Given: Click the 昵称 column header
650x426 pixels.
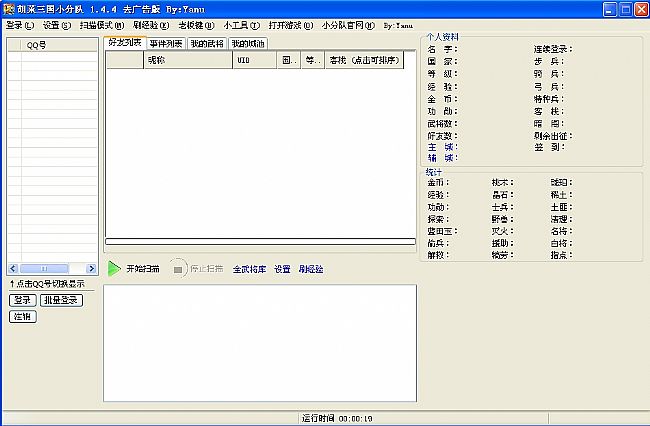Looking at the screenshot, I should (188, 60).
